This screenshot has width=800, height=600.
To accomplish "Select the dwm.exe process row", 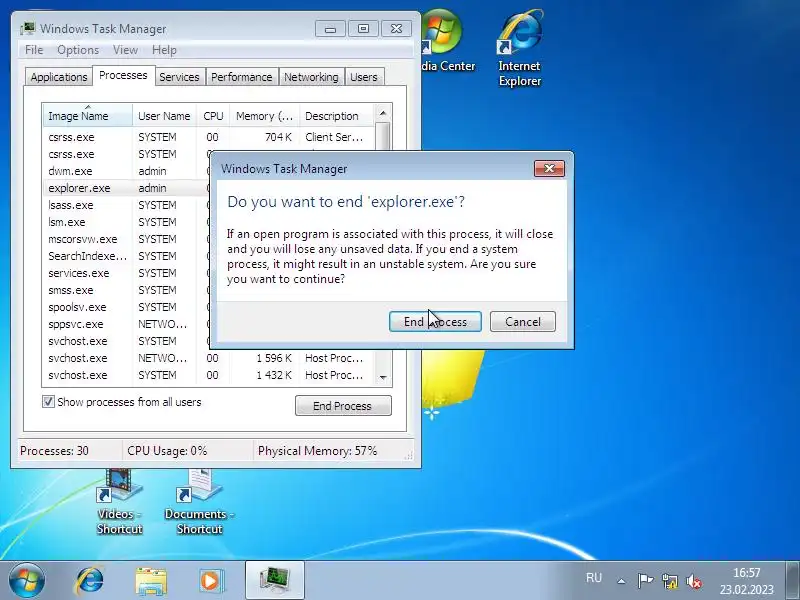I will [127, 171].
